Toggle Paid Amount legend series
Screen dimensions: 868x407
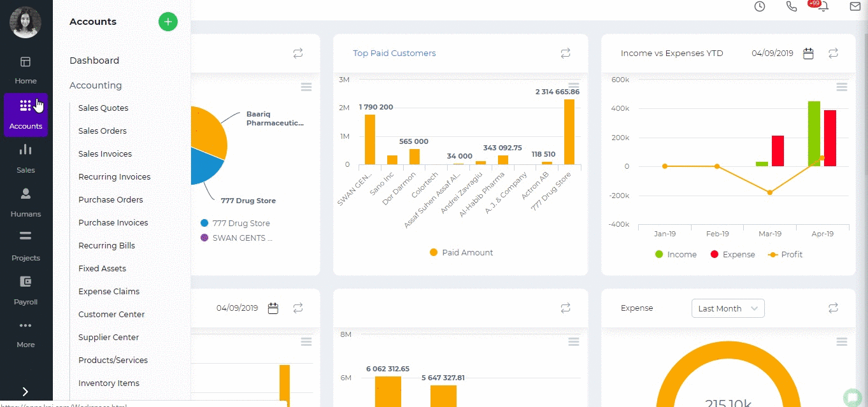461,253
